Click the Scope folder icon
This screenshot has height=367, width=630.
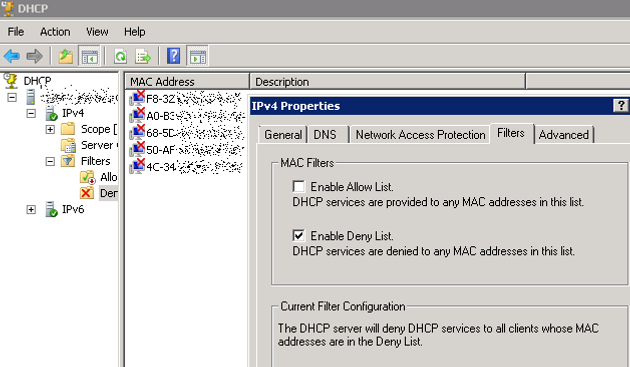coord(68,129)
